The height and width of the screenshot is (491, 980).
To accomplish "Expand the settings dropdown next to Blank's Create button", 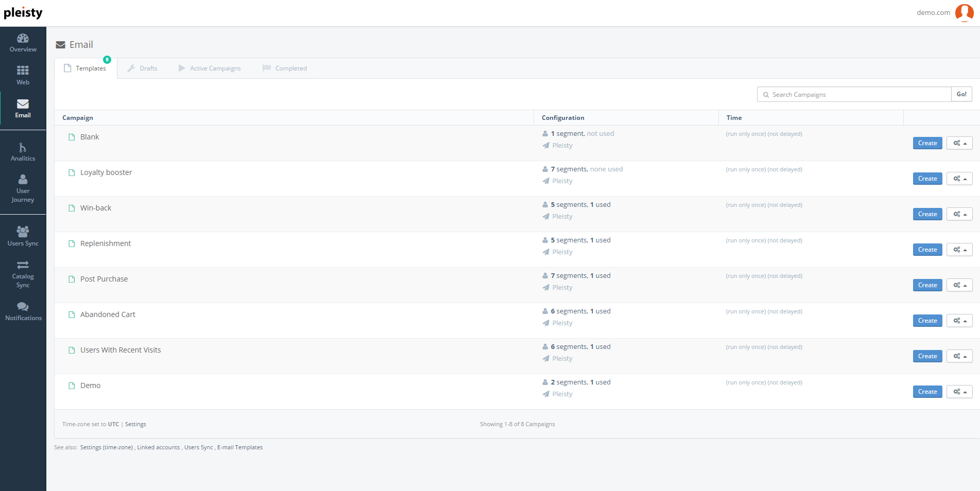I will click(959, 143).
